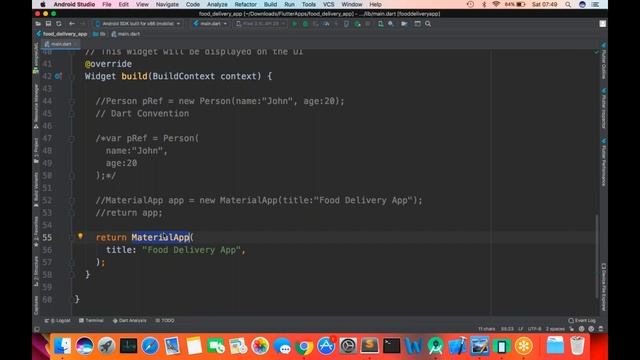640x360 pixels.
Task: Click the UTF-8 encoding status item
Action: [x=534, y=329]
